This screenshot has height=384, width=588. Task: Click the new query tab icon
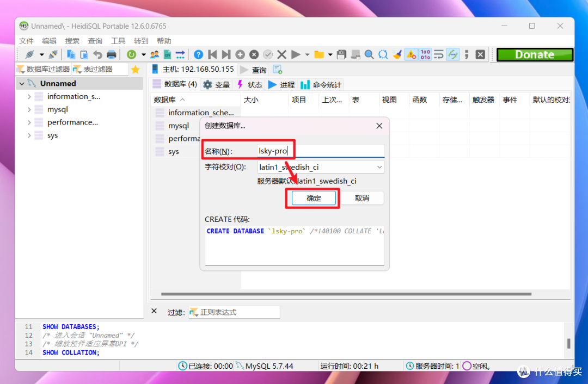tap(278, 69)
